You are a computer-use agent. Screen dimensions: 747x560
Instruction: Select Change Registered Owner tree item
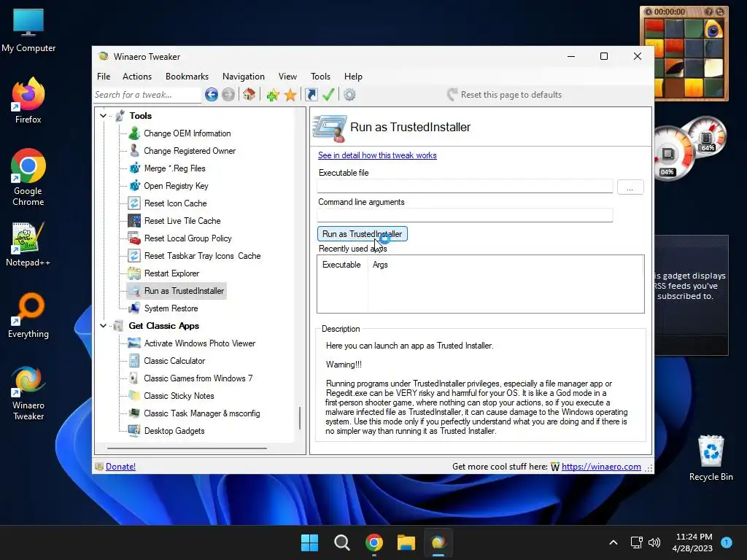(x=190, y=151)
